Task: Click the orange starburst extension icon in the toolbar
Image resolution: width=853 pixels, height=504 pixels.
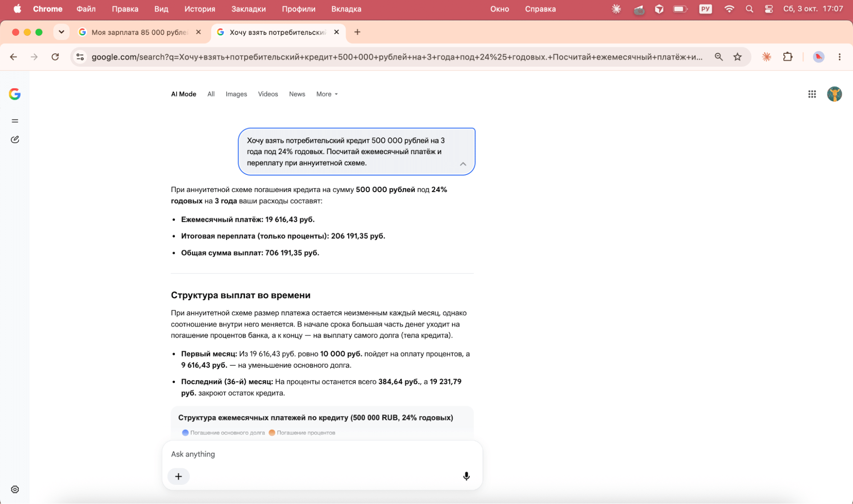Action: click(x=766, y=57)
